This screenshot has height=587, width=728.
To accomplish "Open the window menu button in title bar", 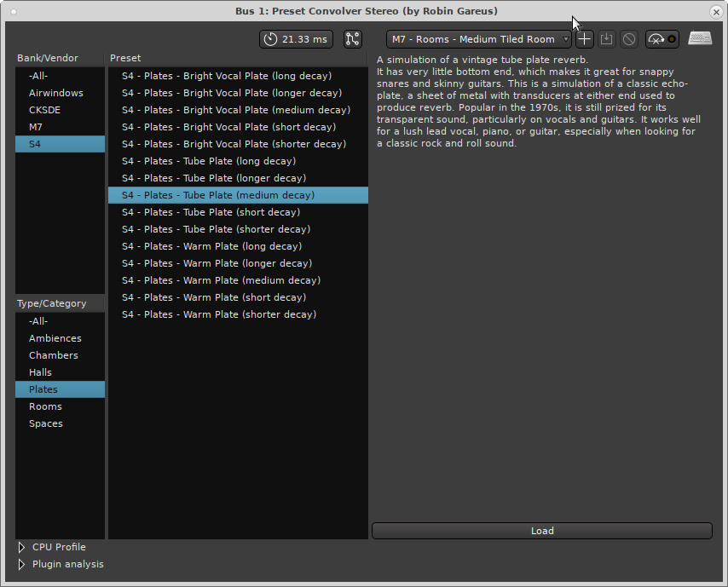I will click(11, 11).
